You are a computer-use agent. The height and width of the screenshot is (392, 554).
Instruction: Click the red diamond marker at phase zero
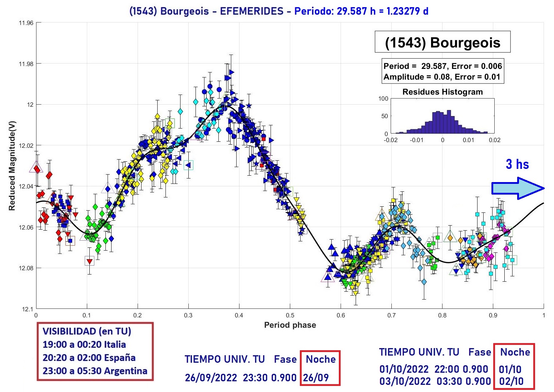click(x=36, y=167)
